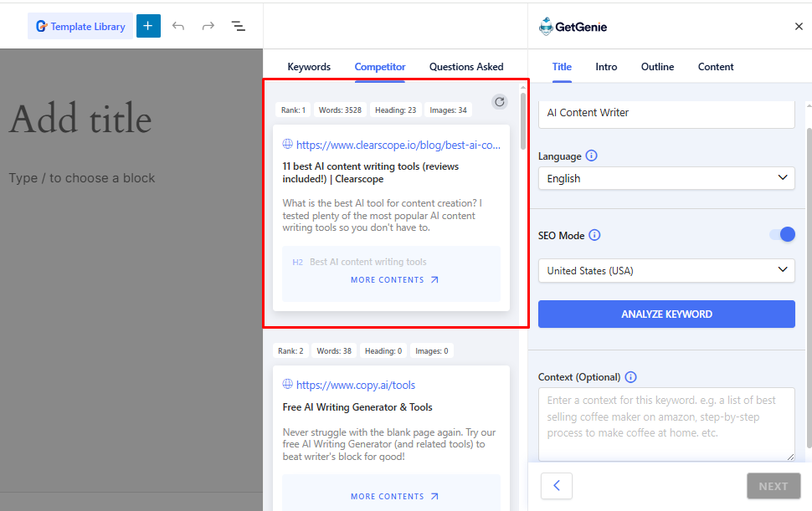This screenshot has width=812, height=511.
Task: Click the GetGenie logo
Action: pyautogui.click(x=573, y=27)
